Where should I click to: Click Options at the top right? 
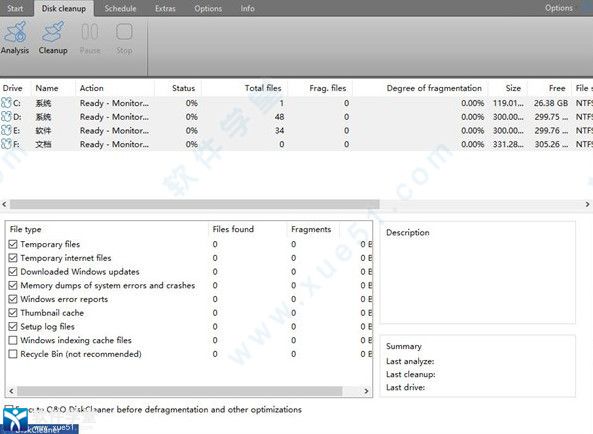tap(559, 8)
